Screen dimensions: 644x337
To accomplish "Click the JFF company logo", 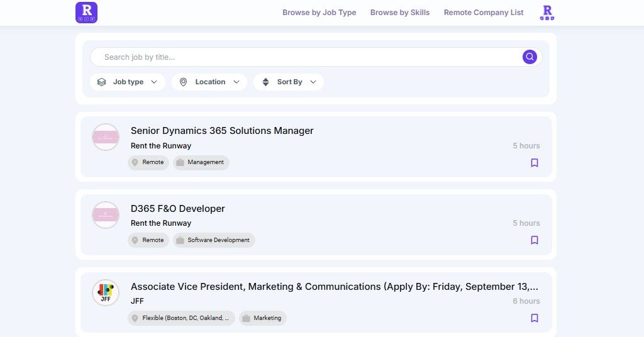I will tap(106, 293).
